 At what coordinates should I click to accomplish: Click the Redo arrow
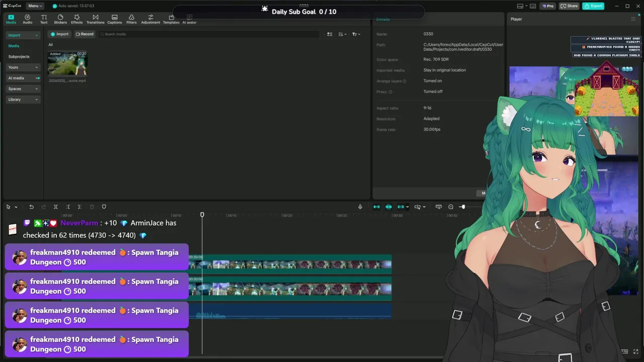click(43, 207)
